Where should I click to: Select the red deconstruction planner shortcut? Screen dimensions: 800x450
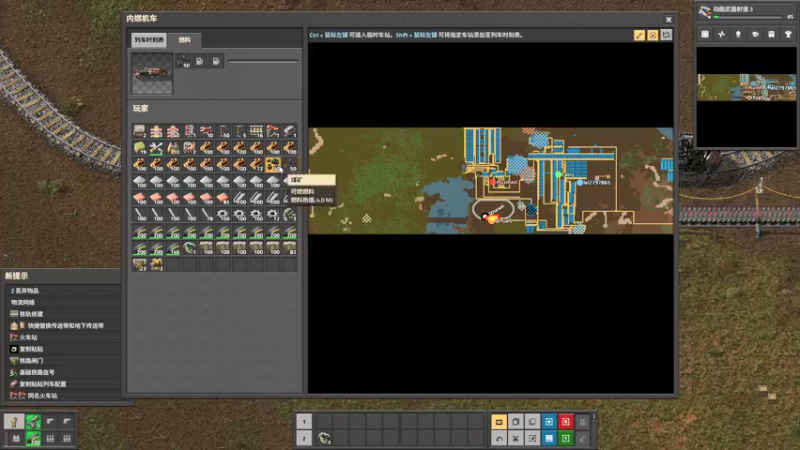tap(566, 422)
